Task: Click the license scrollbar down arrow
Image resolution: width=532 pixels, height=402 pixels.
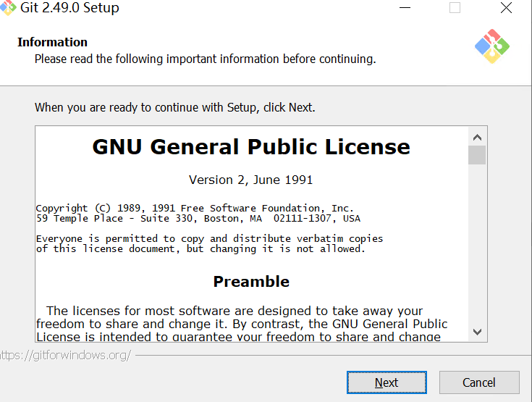Action: pos(477,332)
